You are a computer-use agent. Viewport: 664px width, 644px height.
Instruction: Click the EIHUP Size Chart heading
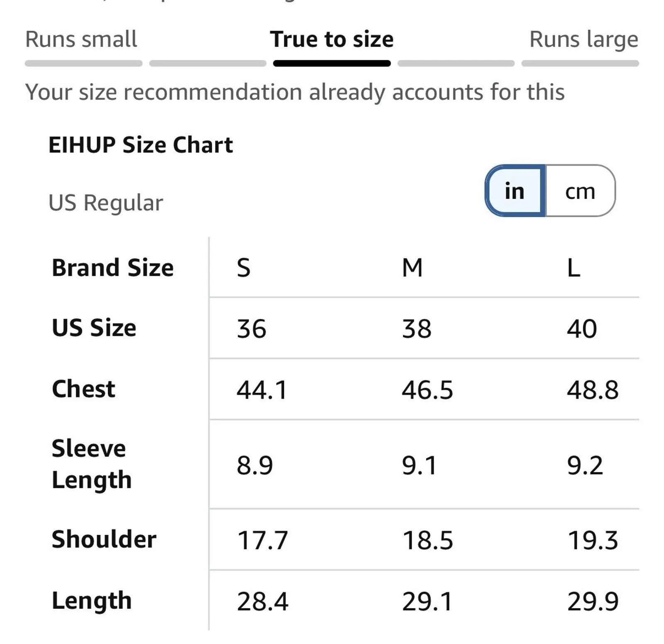point(141,145)
